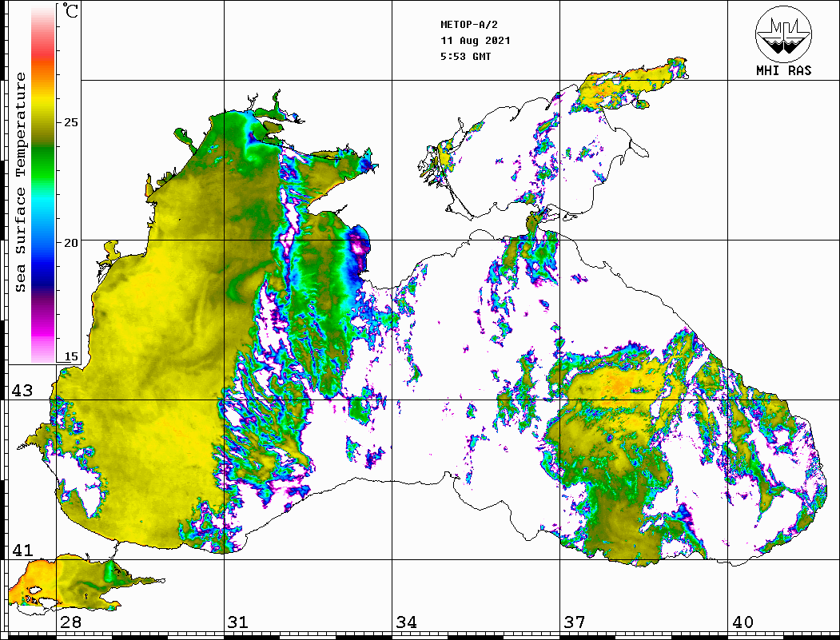Click the longitude label '31'

click(x=238, y=622)
